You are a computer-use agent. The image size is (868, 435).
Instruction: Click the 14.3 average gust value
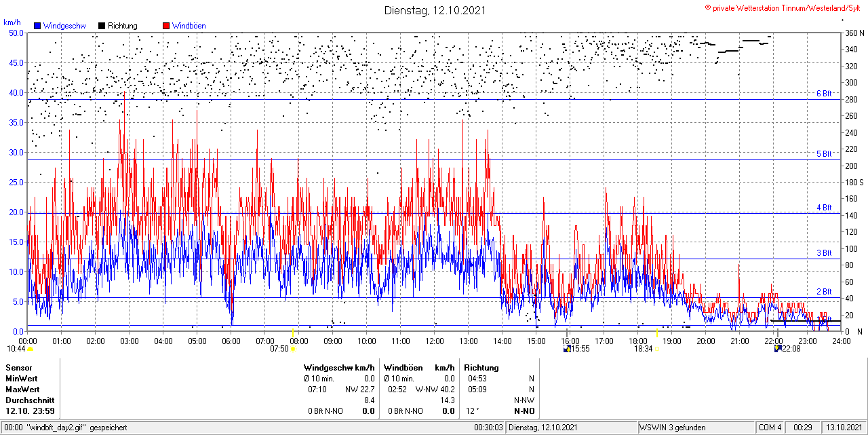pyautogui.click(x=448, y=400)
